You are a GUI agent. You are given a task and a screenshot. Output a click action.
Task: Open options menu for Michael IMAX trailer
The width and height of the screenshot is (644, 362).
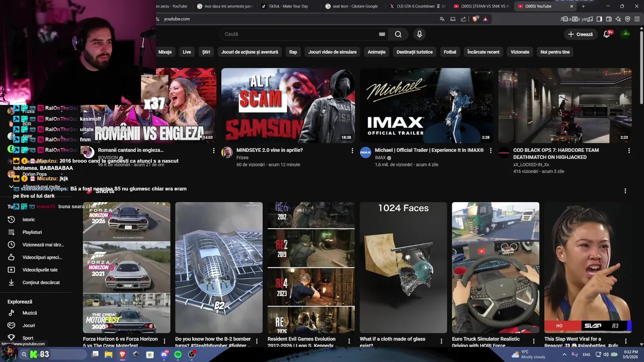[x=491, y=150]
